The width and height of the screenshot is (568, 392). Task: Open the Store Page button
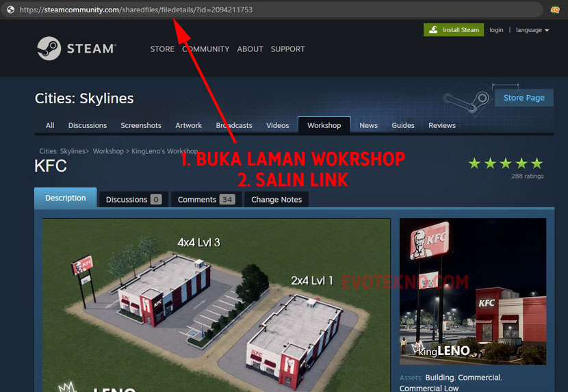tap(524, 98)
